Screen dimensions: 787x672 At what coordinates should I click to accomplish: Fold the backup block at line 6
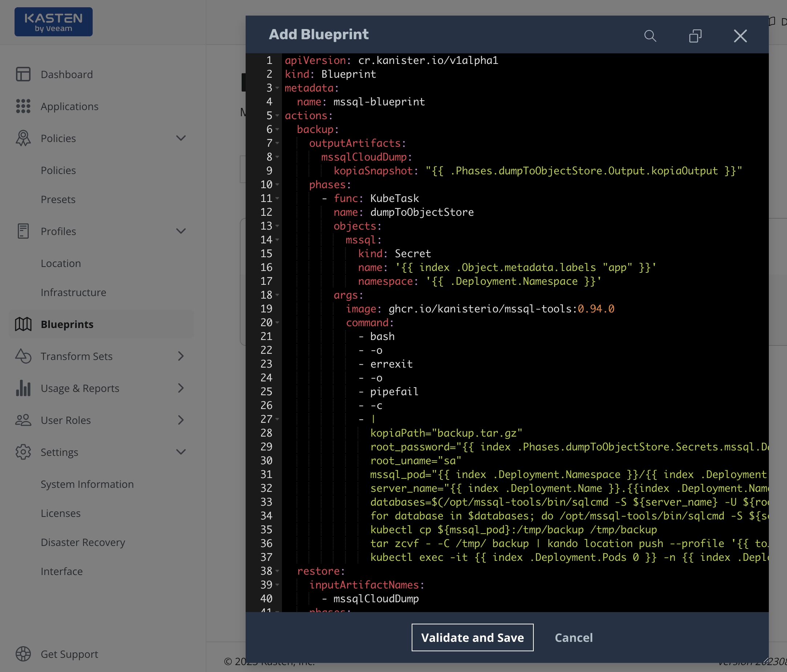pos(277,129)
